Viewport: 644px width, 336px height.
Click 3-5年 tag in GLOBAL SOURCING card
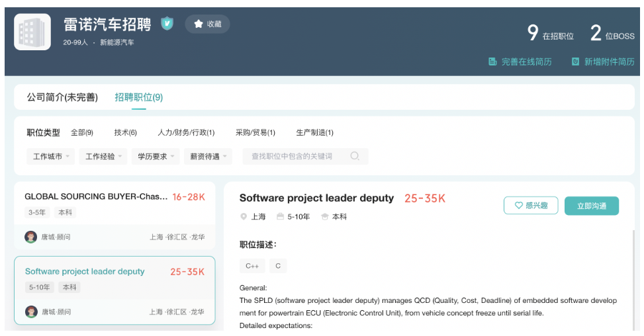pyautogui.click(x=37, y=212)
